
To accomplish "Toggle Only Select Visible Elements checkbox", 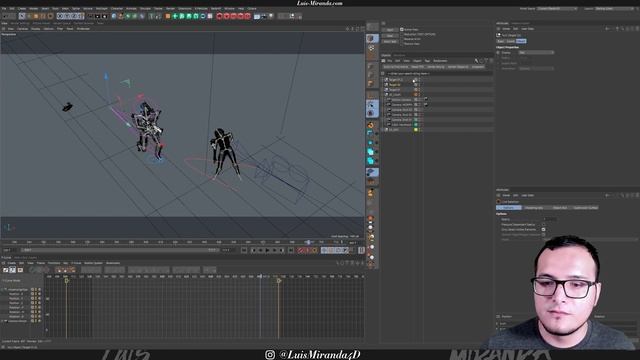I will pos(543,229).
